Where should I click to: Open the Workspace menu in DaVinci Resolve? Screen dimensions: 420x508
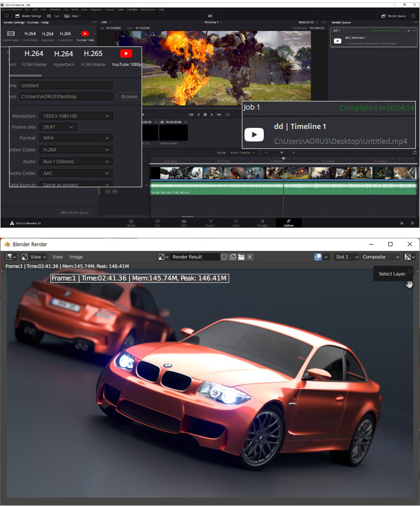pyautogui.click(x=148, y=10)
